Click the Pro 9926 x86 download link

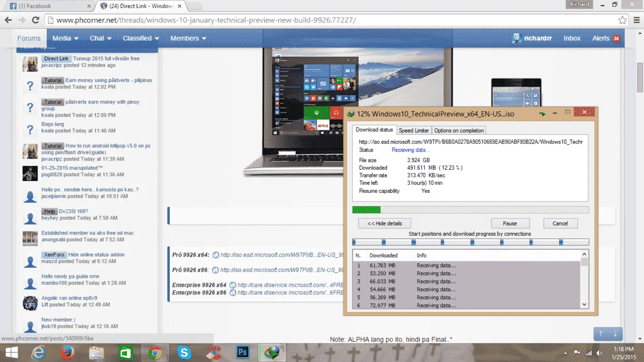282,270
